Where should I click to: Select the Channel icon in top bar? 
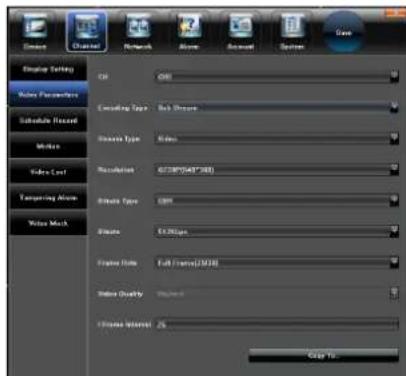click(86, 31)
